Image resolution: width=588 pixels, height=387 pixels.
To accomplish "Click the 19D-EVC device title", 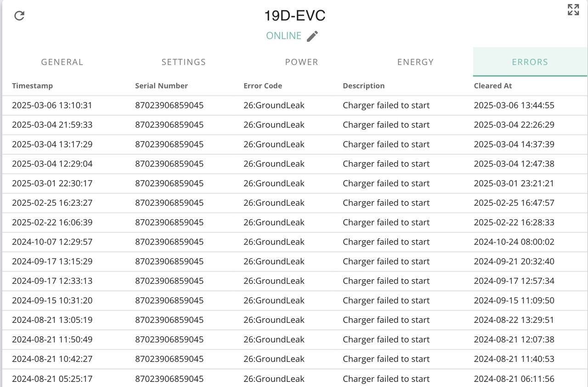I will (x=294, y=16).
